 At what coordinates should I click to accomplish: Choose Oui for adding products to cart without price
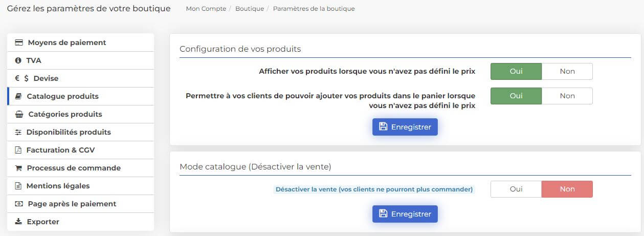coord(516,96)
